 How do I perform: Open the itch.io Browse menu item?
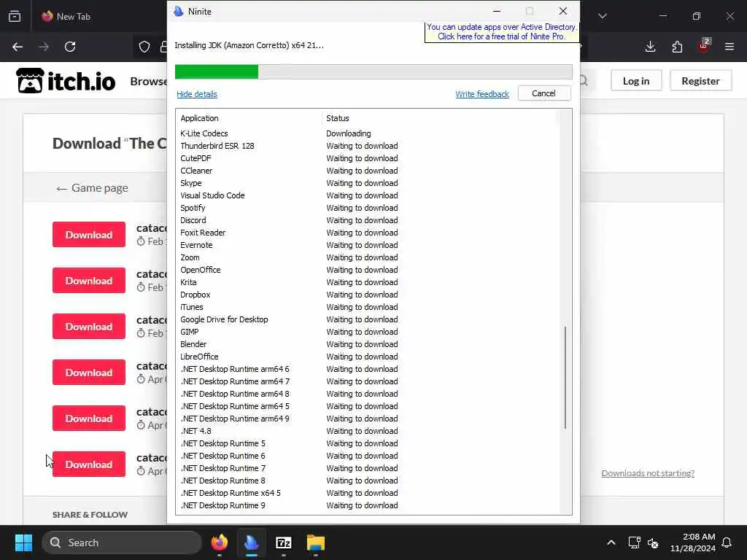(x=148, y=82)
